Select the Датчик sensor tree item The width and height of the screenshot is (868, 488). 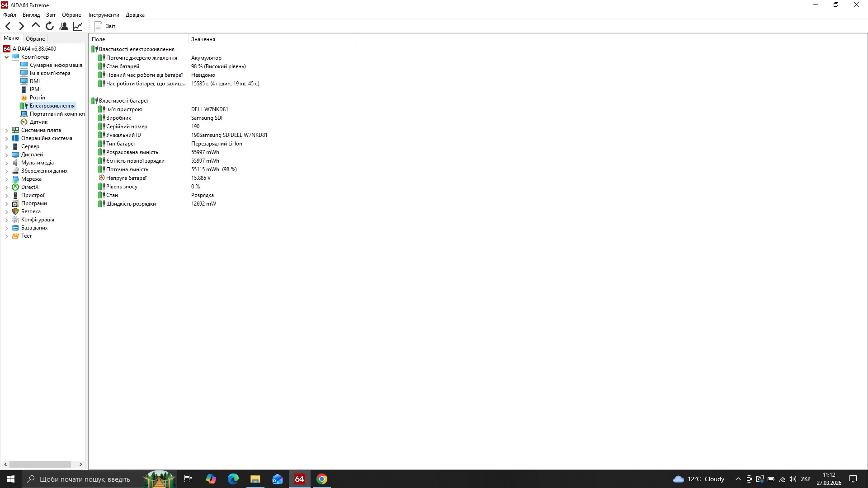click(x=38, y=122)
